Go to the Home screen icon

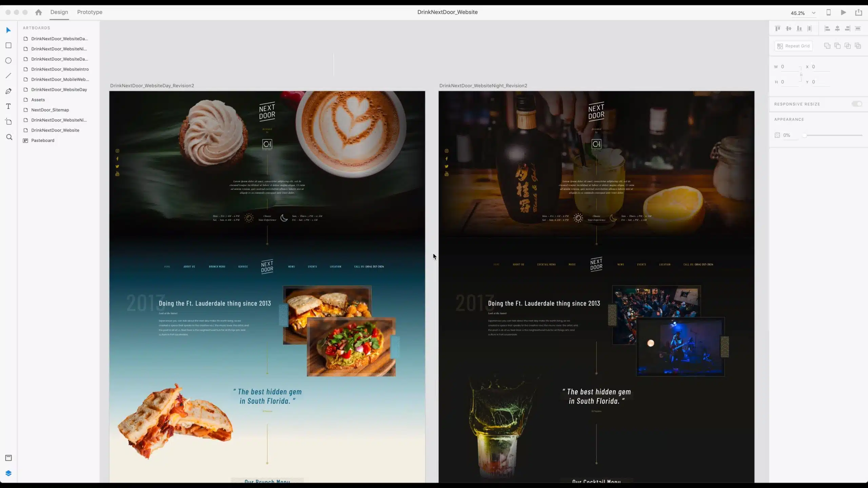(39, 12)
